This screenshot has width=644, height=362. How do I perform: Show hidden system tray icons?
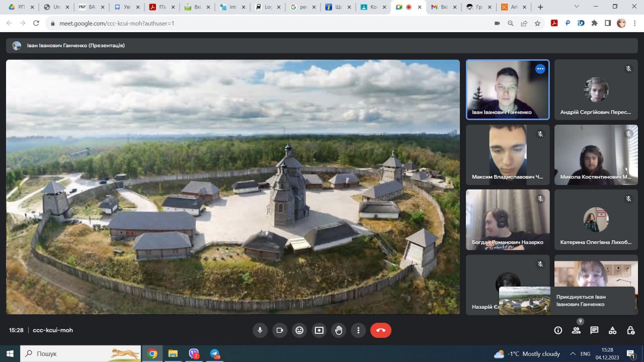tap(573, 354)
